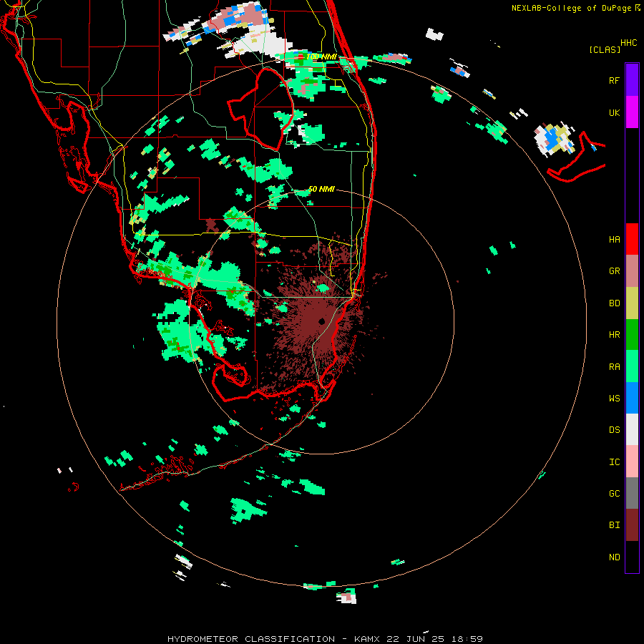Click the 50 NMI range ring label
Image resolution: width=644 pixels, height=644 pixels.
click(321, 189)
